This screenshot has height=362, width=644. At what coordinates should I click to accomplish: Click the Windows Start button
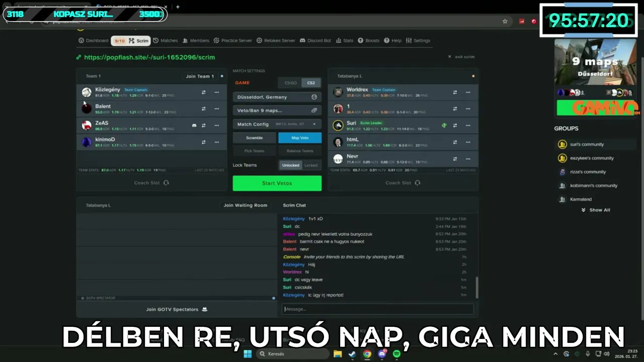pos(248,354)
